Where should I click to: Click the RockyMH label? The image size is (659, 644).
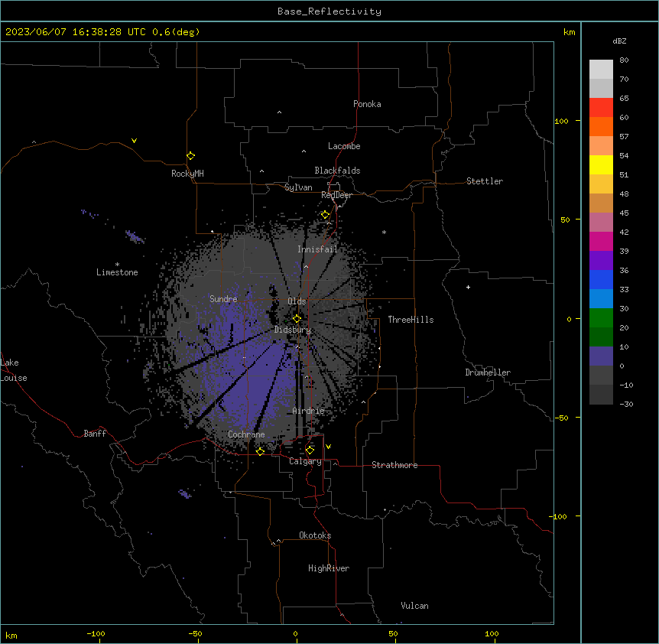(x=187, y=174)
